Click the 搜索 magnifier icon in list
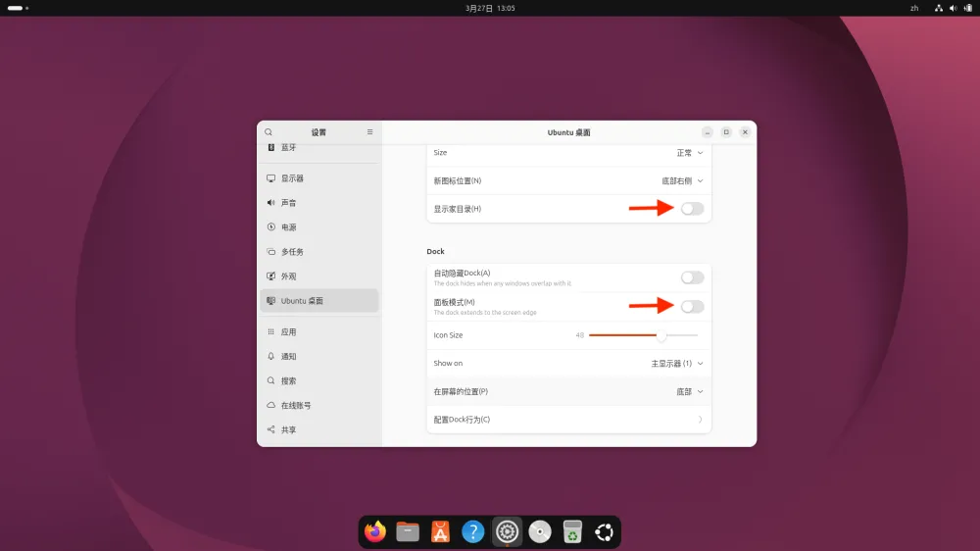The width and height of the screenshot is (980, 551). (x=270, y=380)
